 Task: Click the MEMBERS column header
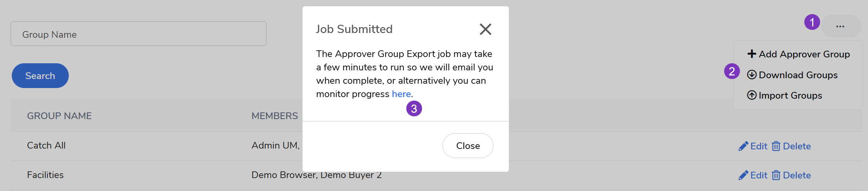[x=275, y=116]
